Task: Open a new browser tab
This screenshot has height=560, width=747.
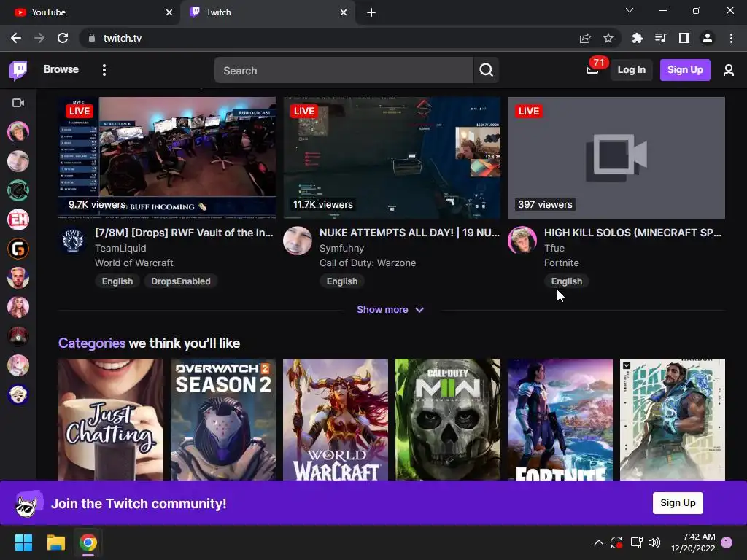Action: point(371,12)
